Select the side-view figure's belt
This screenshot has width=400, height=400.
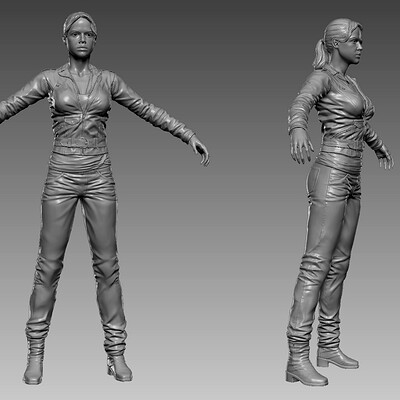click(341, 148)
